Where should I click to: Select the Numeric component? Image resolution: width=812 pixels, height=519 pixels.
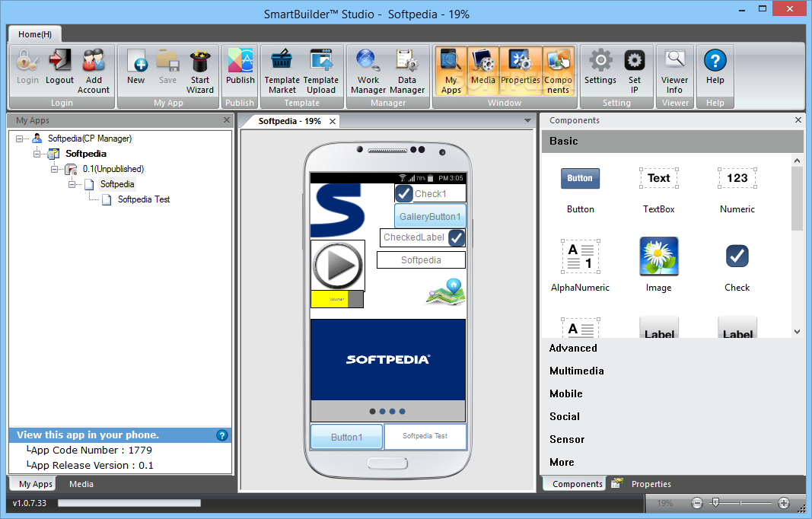(x=737, y=189)
